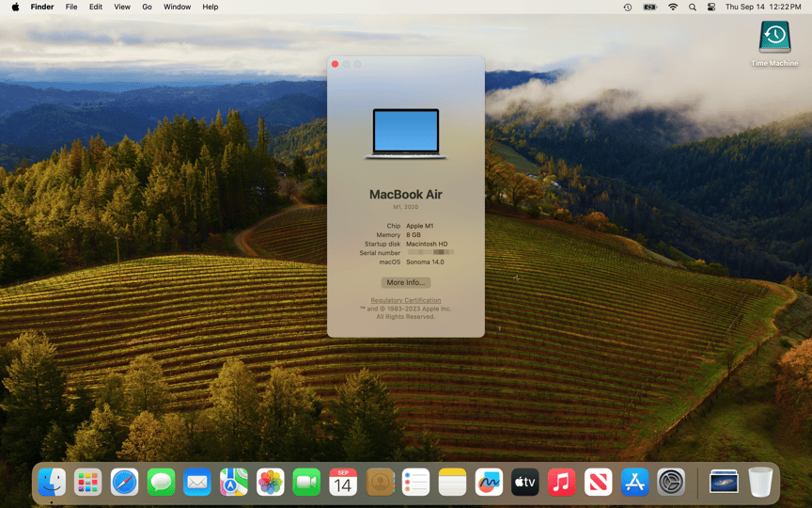Click the M1, 2020 model text

click(x=405, y=207)
